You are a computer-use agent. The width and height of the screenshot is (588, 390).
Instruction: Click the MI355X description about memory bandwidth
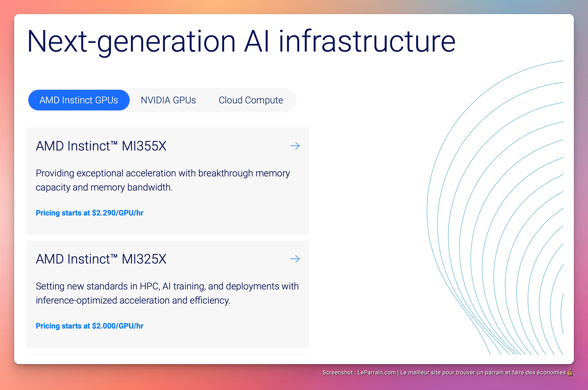click(162, 180)
